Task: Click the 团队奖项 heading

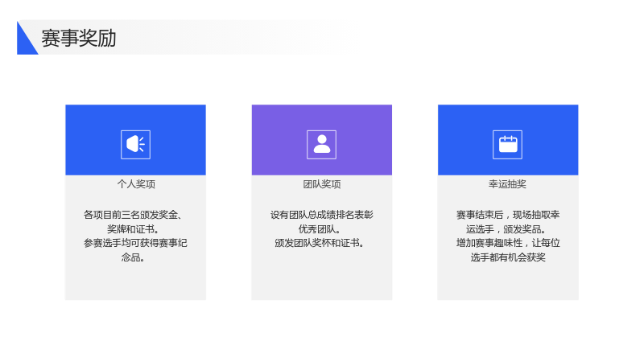Action: (322, 184)
